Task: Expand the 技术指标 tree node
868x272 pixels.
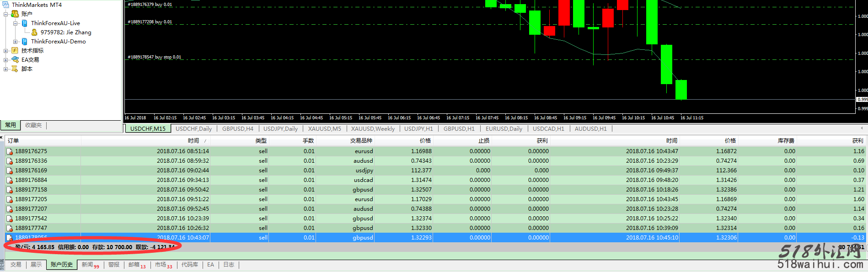Action: point(5,51)
